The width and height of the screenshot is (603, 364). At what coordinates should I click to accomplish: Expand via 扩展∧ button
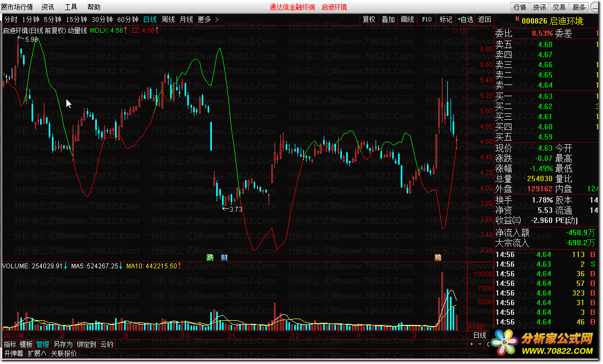pos(37,353)
